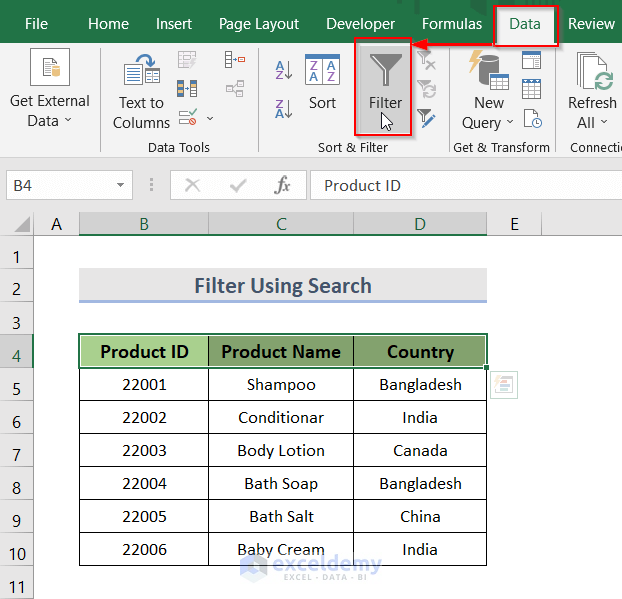622x599 pixels.
Task: Select the Product Name header cell
Action: point(281,351)
